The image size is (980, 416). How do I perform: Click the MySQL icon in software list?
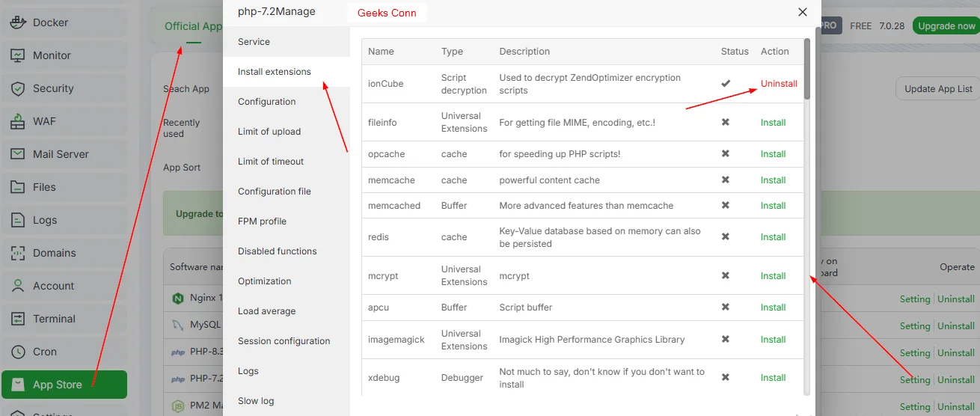[x=178, y=325]
